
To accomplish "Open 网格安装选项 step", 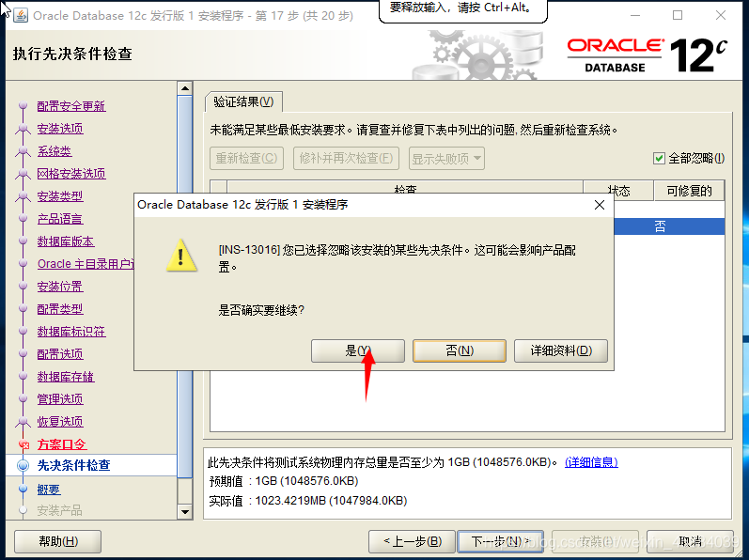I will (71, 174).
